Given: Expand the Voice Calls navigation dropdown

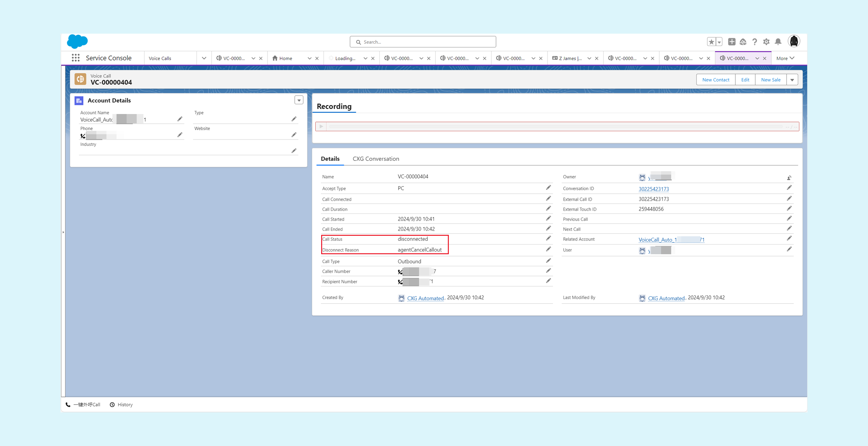Looking at the screenshot, I should (x=204, y=58).
